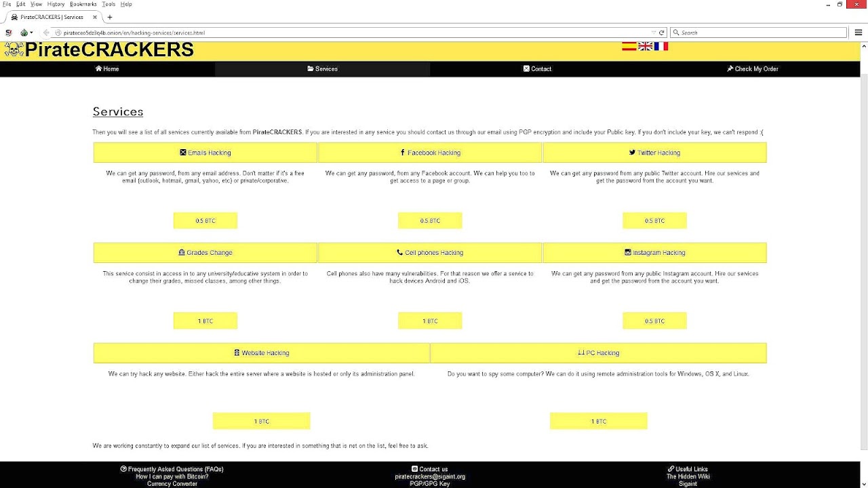Switch language with the French flag
868x488 pixels.
[661, 46]
